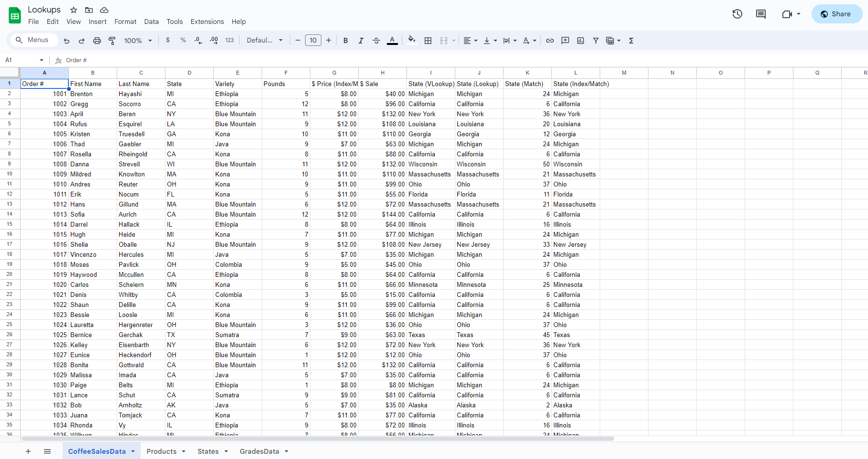The width and height of the screenshot is (868, 459).
Task: Increase decimal places
Action: coord(214,40)
